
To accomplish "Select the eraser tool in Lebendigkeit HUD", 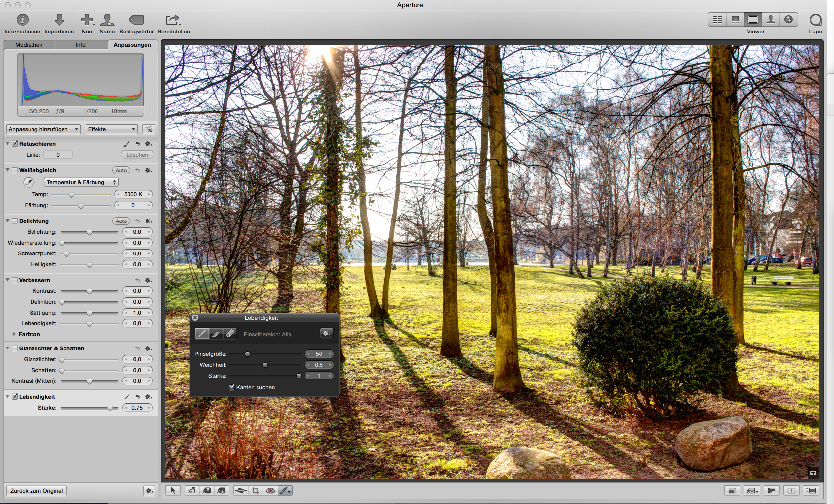I will [x=230, y=334].
